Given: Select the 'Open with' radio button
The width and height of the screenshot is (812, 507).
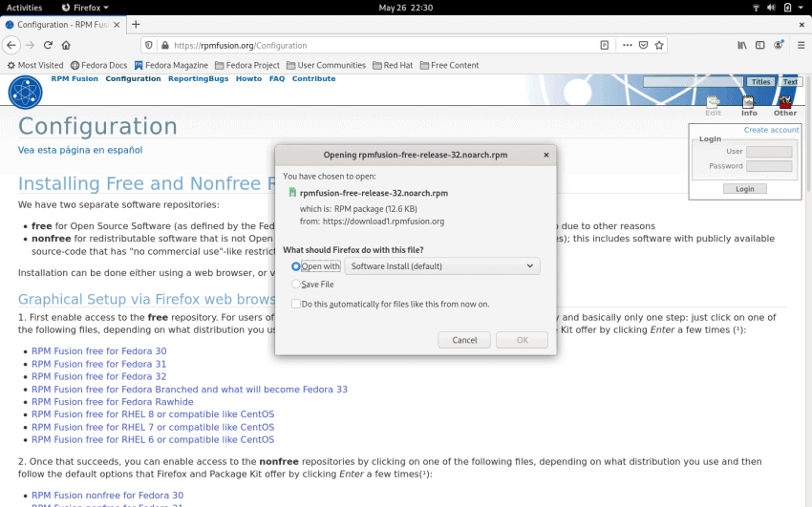Looking at the screenshot, I should tap(296, 266).
